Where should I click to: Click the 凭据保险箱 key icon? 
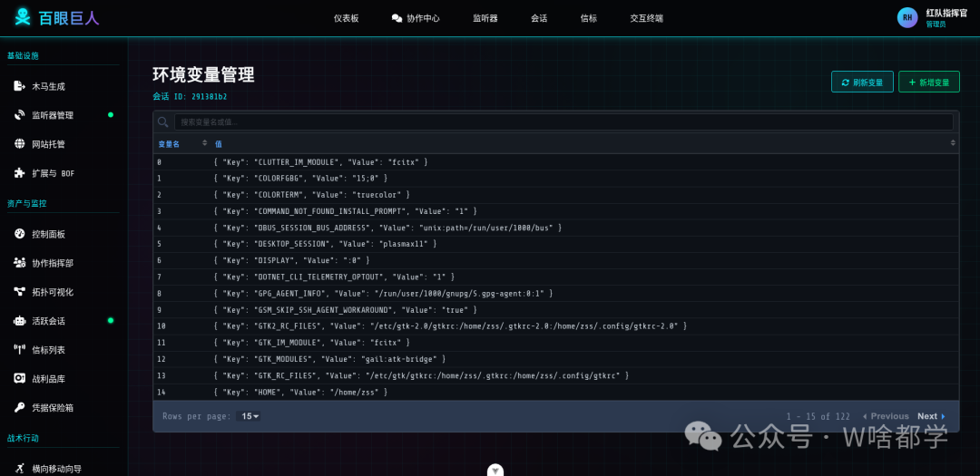click(x=19, y=407)
